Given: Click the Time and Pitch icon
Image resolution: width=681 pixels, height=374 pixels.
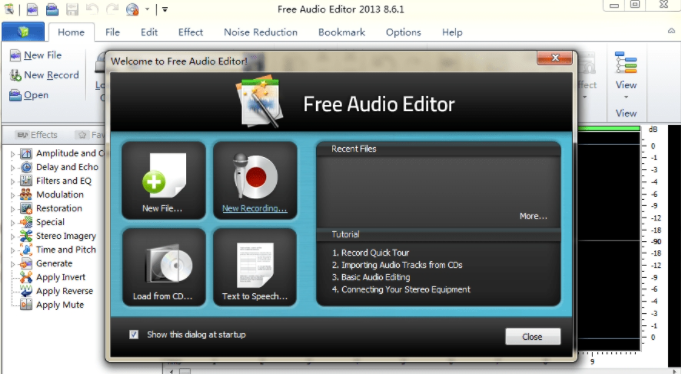Looking at the screenshot, I should (26, 250).
